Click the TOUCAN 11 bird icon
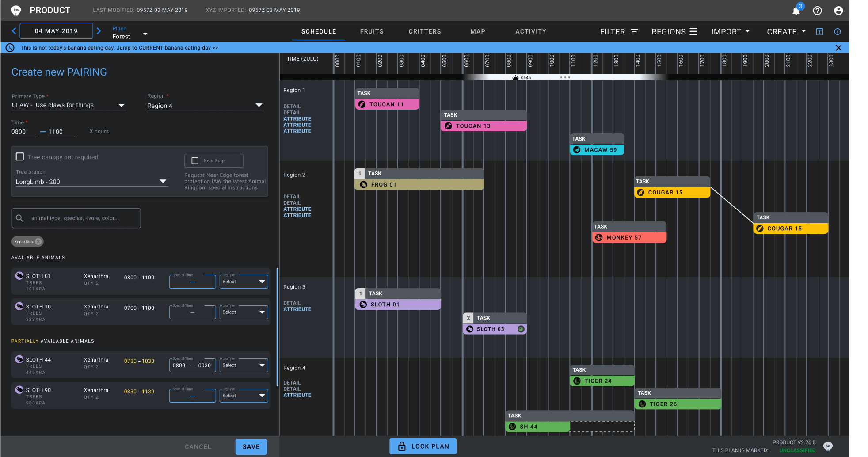Viewport: 868px width, 457px height. pos(362,104)
